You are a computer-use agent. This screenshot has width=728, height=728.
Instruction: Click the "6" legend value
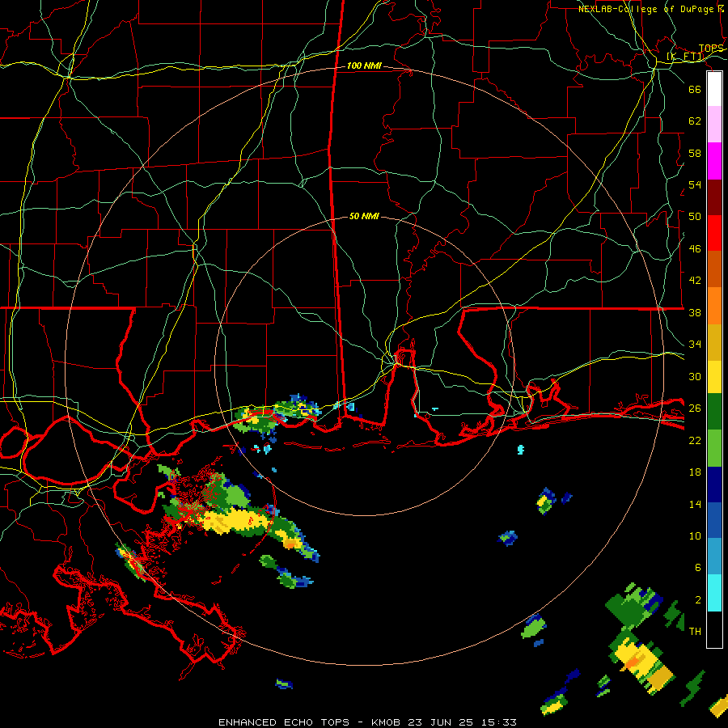(698, 568)
